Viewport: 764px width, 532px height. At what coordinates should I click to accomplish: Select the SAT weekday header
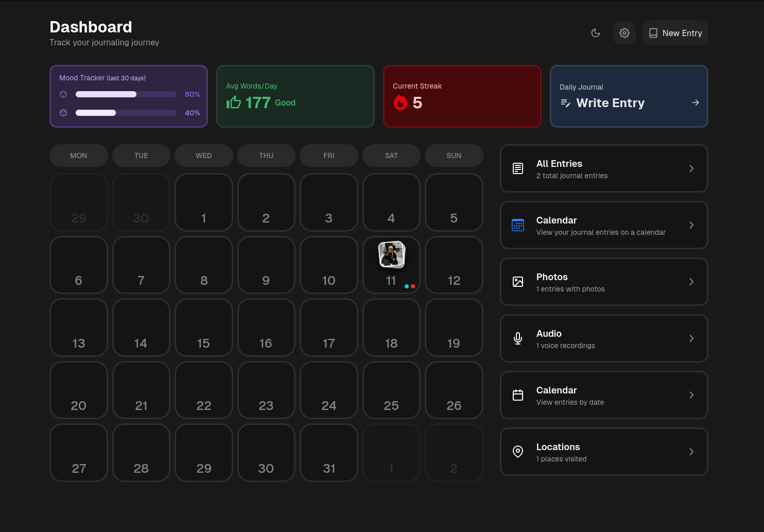click(391, 156)
